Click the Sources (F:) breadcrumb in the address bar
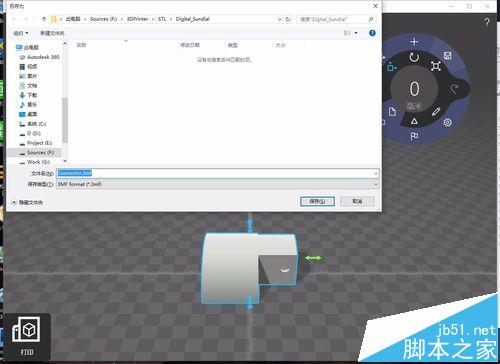The image size is (500, 364). pos(103,19)
